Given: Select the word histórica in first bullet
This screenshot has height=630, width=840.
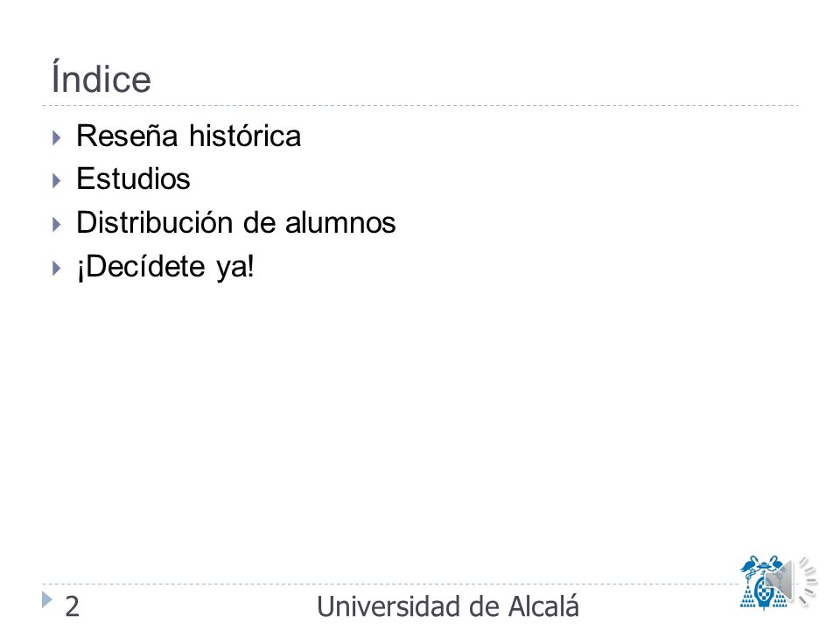Looking at the screenshot, I should point(245,136).
